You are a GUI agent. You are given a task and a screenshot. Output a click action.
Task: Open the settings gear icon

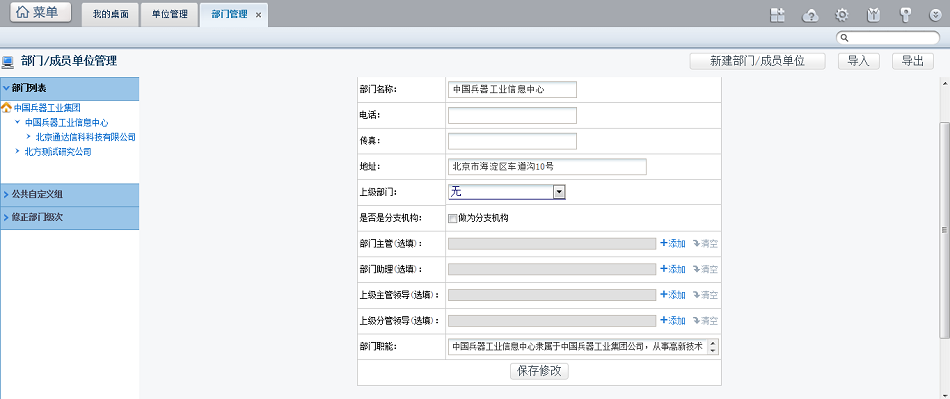842,15
